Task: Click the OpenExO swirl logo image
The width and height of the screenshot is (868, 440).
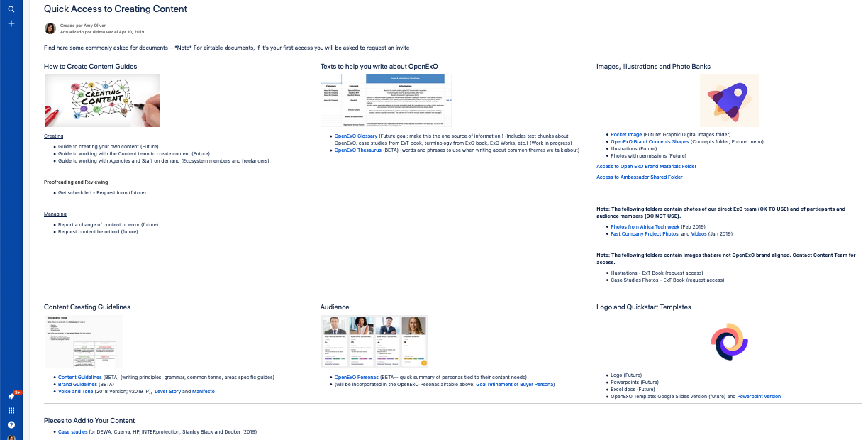Action: coord(730,341)
